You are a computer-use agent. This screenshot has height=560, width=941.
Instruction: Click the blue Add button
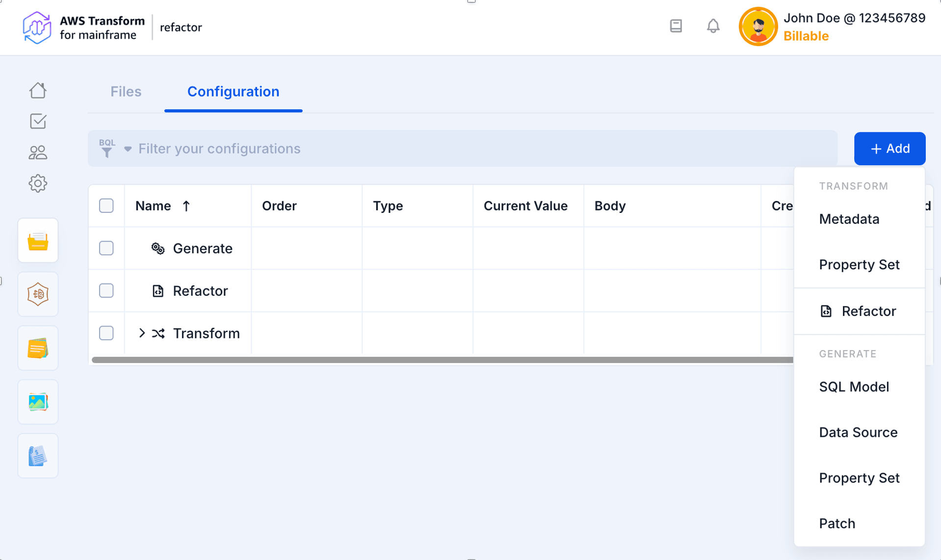pos(889,149)
